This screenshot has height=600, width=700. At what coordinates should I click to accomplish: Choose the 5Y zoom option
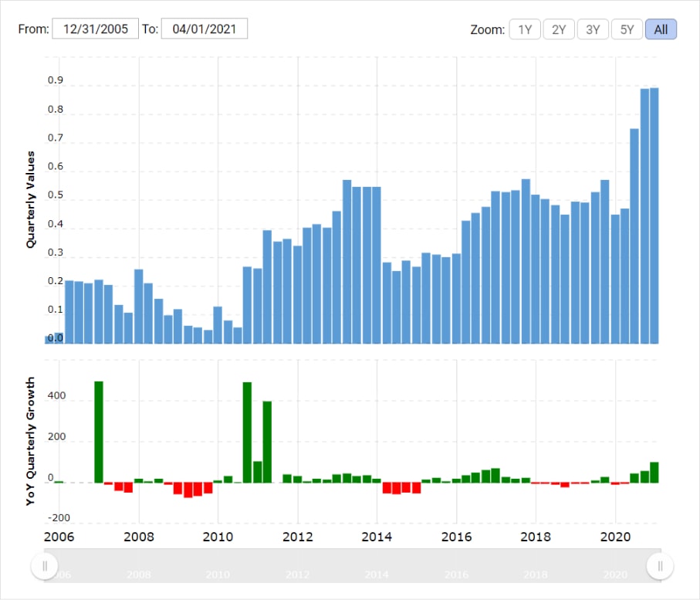point(627,29)
